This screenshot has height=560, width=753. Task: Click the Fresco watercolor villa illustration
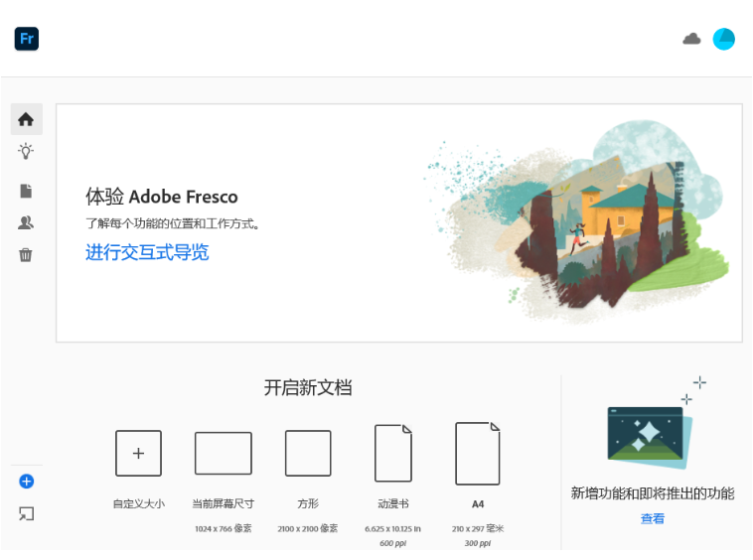click(x=576, y=221)
